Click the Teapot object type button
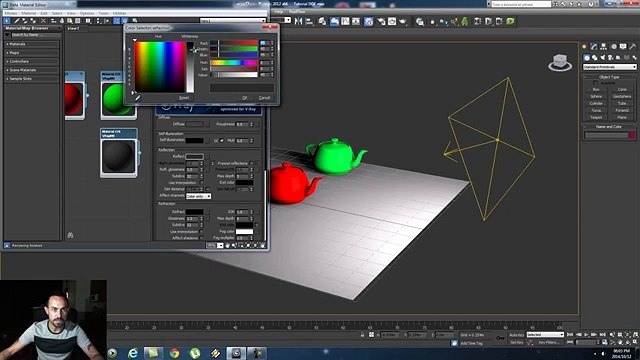This screenshot has height=360, width=640. (596, 117)
